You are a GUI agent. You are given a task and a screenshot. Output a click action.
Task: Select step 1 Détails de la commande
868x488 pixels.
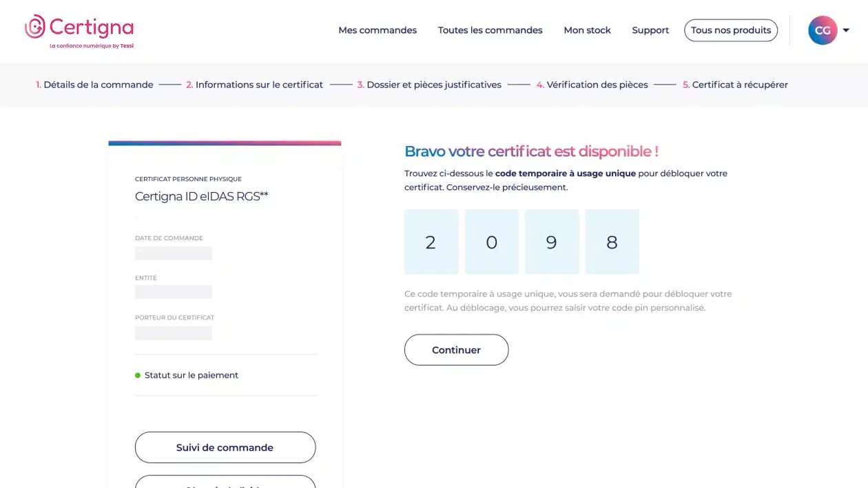click(94, 85)
